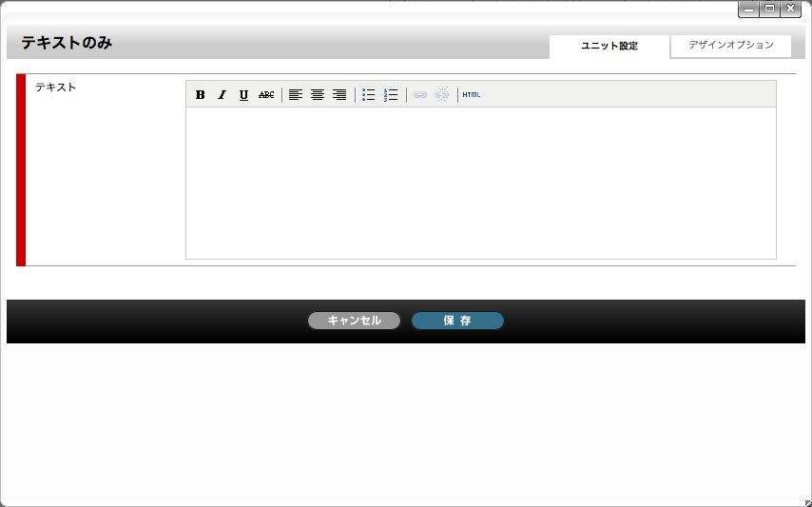Viewport: 812px width, 507px height.
Task: Center align the text
Action: point(317,95)
